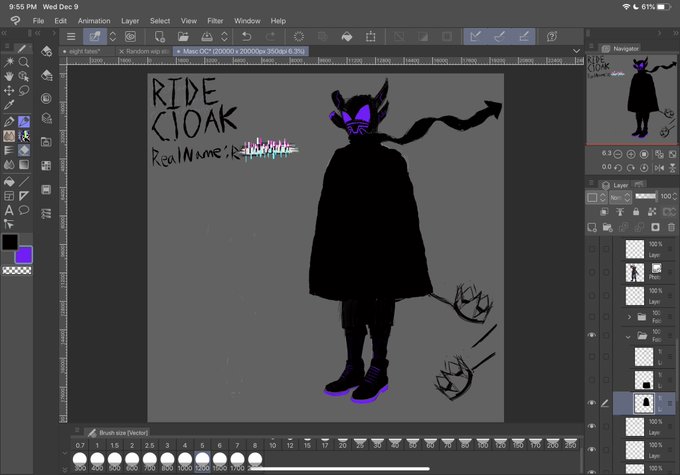Open the Window menu
This screenshot has width=680, height=475.
(247, 21)
